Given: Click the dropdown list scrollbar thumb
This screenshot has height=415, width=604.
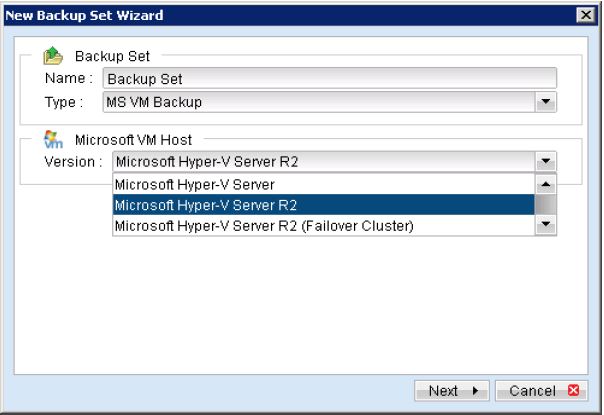Looking at the screenshot, I should point(545,205).
